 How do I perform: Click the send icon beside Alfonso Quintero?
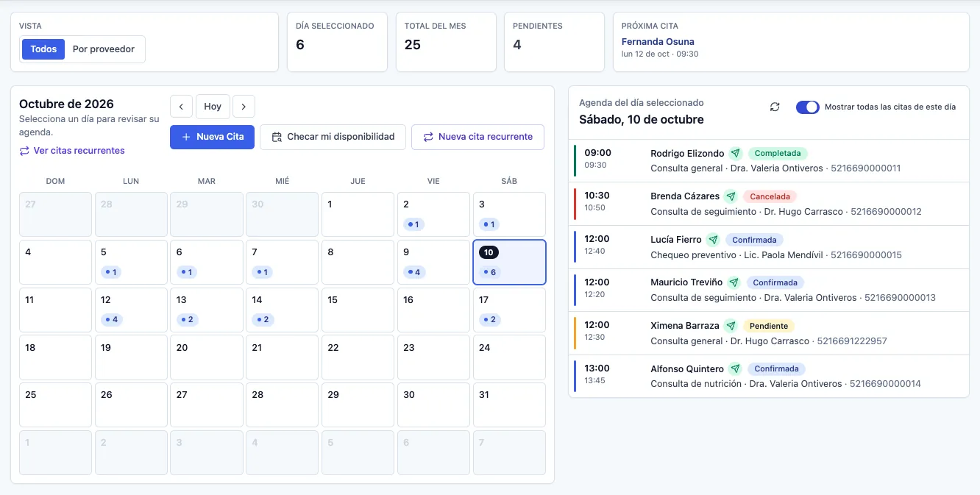735,368
